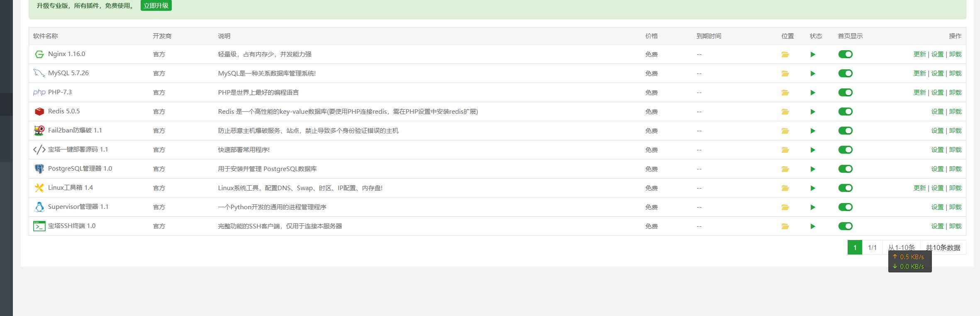Open 设置 for Redis 5.0.5

click(937, 112)
